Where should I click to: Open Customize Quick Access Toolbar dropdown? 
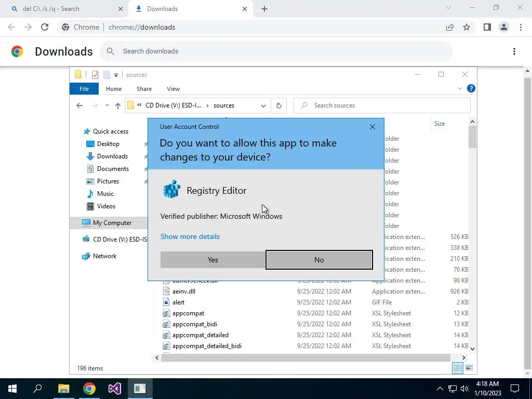[116, 75]
